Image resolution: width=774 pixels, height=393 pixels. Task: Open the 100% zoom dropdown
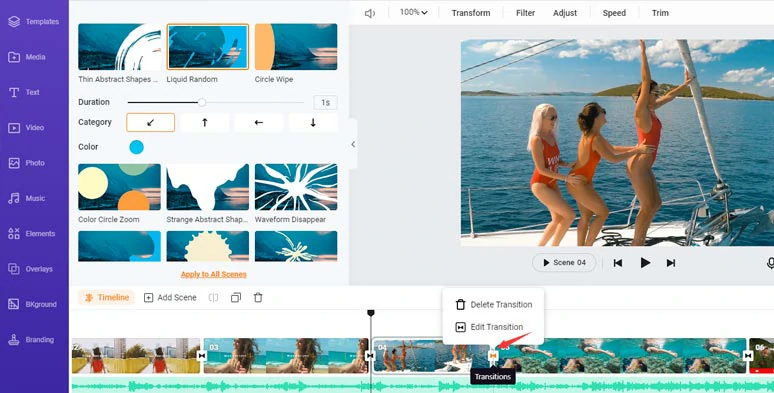(x=413, y=12)
